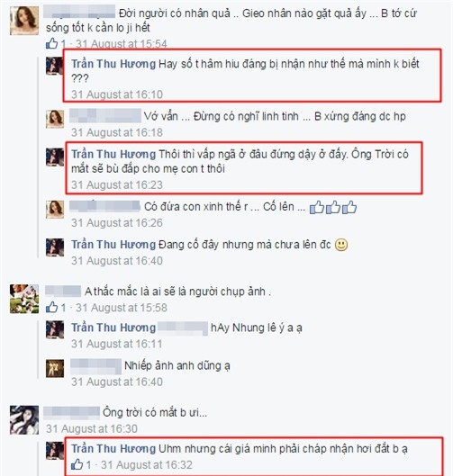
Task: Click the last thumbs-up emoji after 'Cố lên'
Action: (x=349, y=207)
